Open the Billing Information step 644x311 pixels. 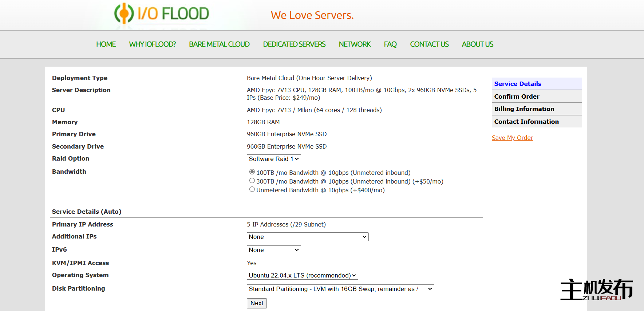524,109
